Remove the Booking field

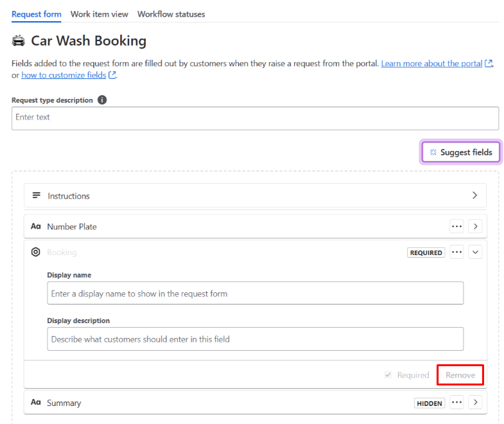click(460, 375)
